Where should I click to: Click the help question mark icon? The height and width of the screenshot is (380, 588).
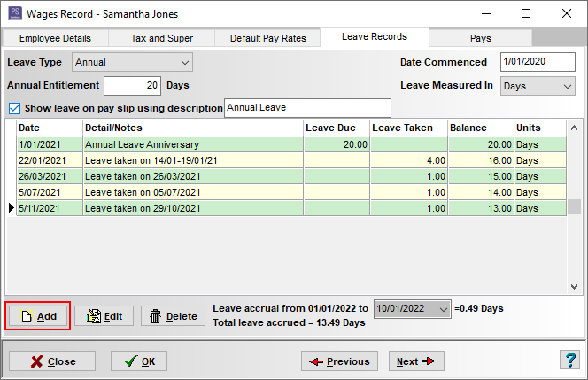tap(571, 361)
